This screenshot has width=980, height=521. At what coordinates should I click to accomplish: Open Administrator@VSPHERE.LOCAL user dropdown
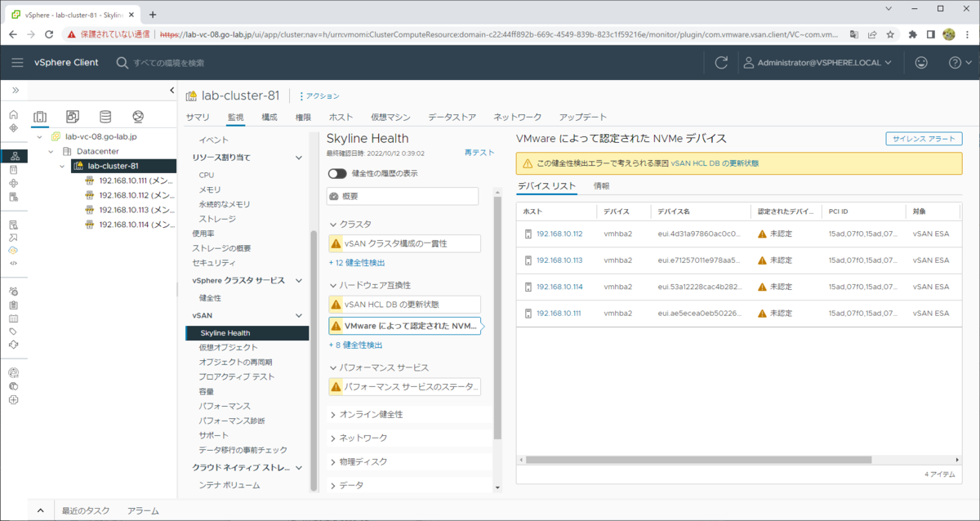(817, 63)
